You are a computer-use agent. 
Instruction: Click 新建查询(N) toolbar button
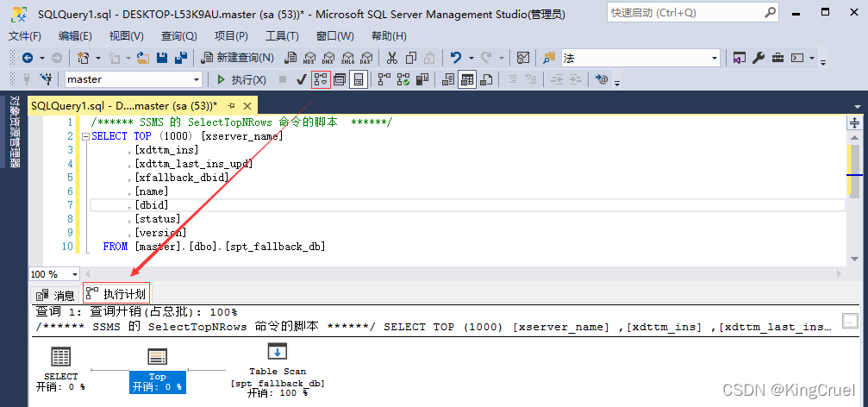pos(238,58)
